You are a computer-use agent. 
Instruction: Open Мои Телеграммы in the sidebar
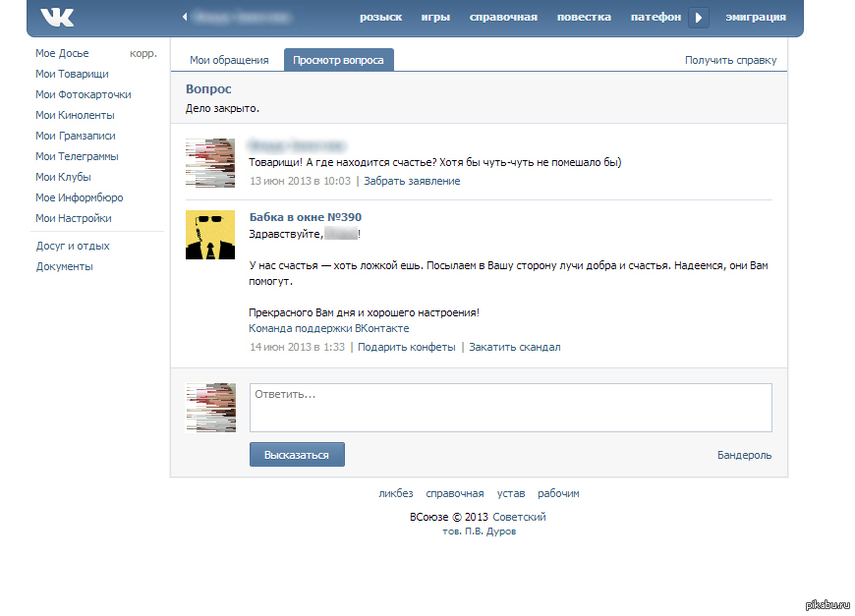pos(77,156)
